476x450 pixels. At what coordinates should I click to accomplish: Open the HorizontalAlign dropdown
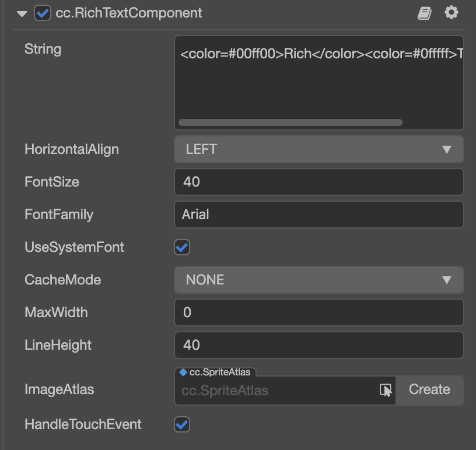tap(318, 149)
